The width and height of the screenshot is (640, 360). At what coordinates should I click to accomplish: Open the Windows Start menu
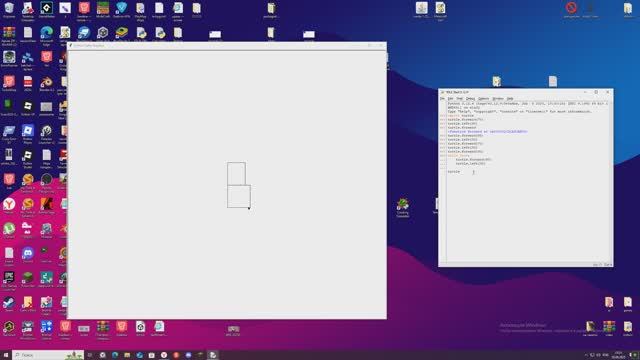(6, 355)
